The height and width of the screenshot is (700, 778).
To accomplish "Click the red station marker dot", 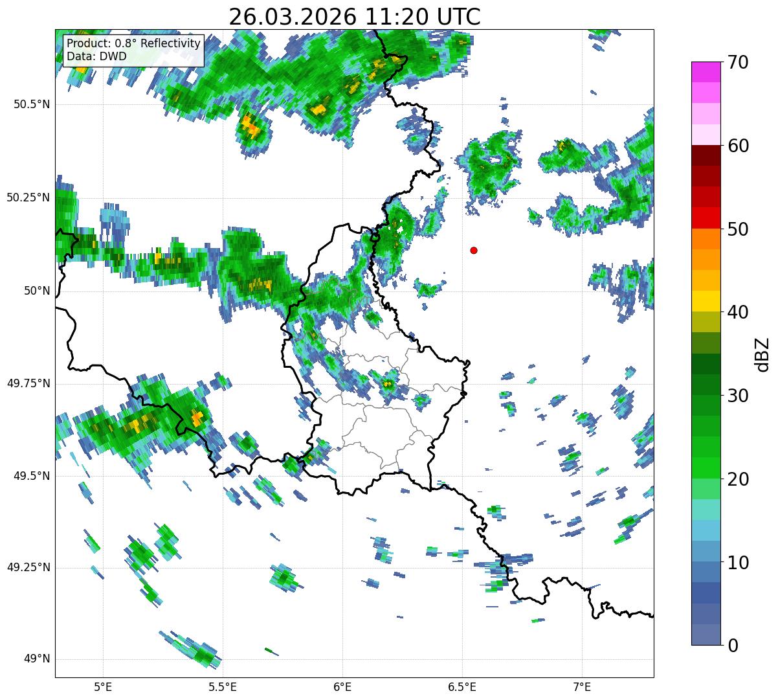I will pos(474,250).
